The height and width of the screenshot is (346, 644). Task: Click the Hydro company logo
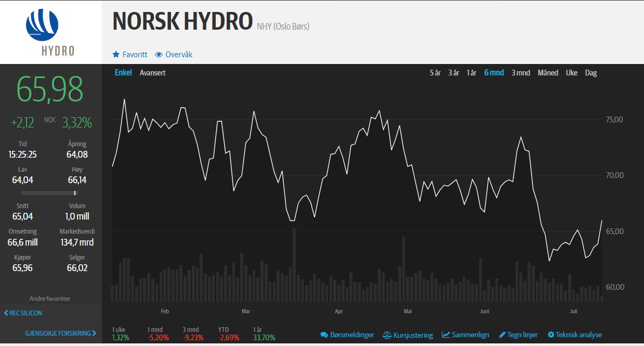50,32
